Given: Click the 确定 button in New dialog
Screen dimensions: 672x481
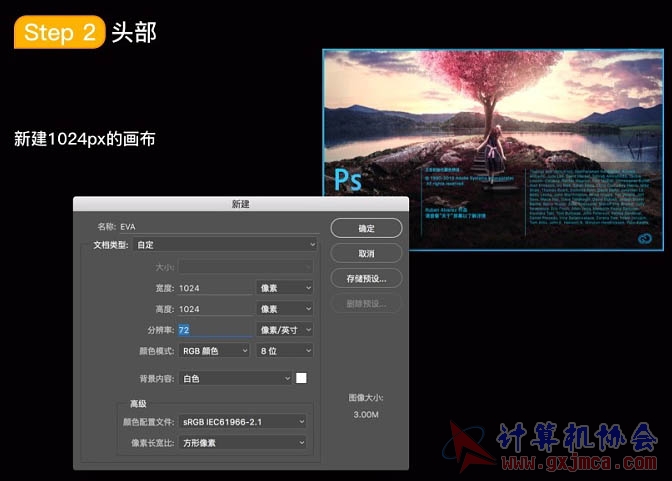Looking at the screenshot, I should (366, 228).
